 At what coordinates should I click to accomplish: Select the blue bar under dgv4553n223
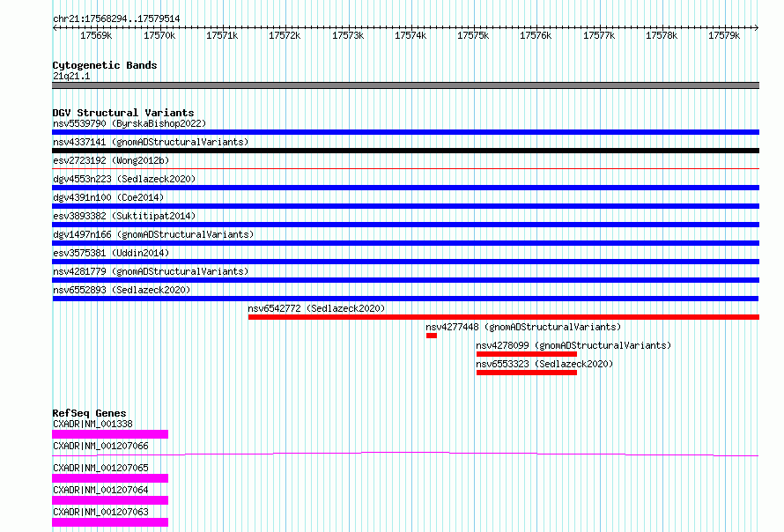pos(405,188)
